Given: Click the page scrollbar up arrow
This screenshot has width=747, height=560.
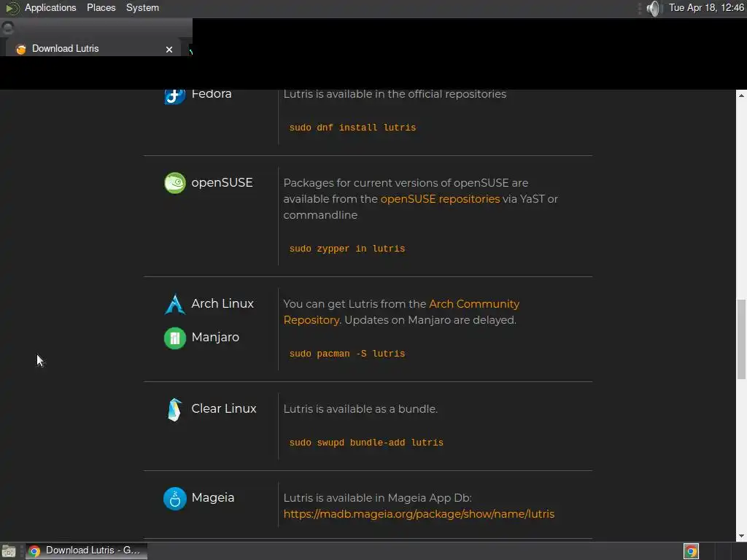Looking at the screenshot, I should click(x=741, y=96).
